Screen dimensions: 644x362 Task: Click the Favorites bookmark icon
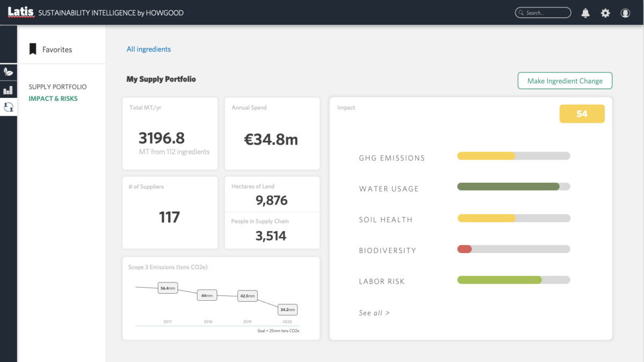pos(33,49)
